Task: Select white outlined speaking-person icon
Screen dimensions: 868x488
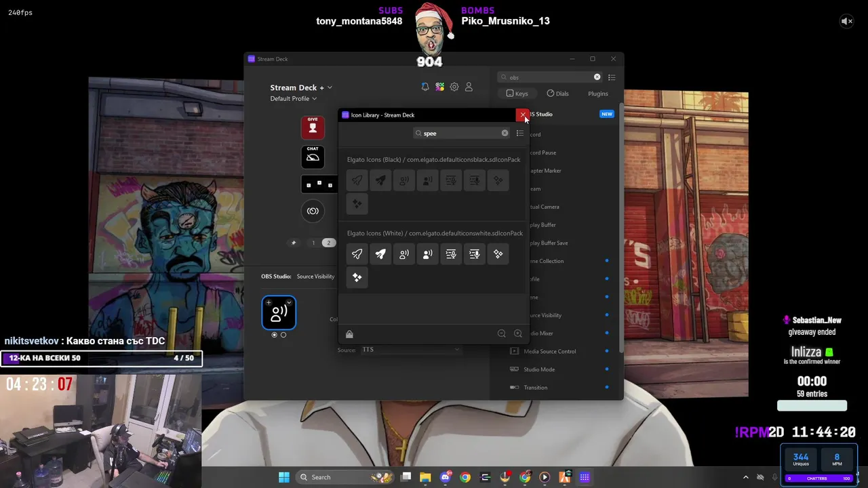Action: pyautogui.click(x=404, y=254)
